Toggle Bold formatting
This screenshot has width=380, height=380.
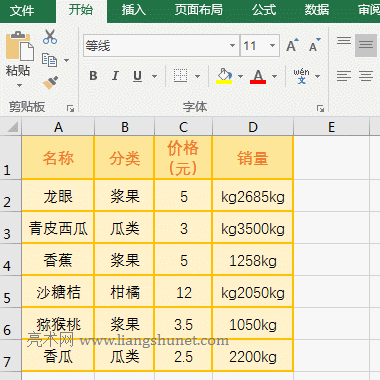point(93,76)
